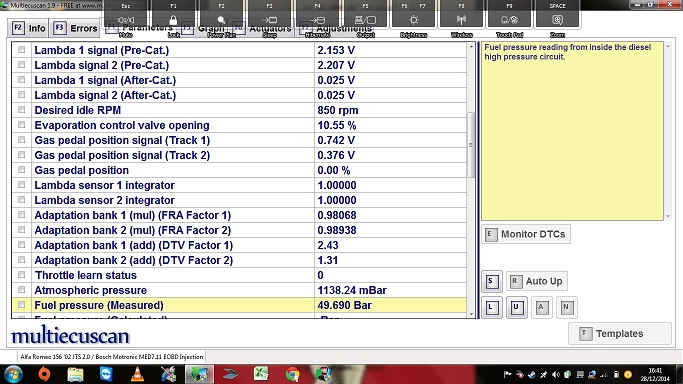This screenshot has width=683, height=384.
Task: Click the S key button beside Auto Up
Action: click(x=492, y=281)
